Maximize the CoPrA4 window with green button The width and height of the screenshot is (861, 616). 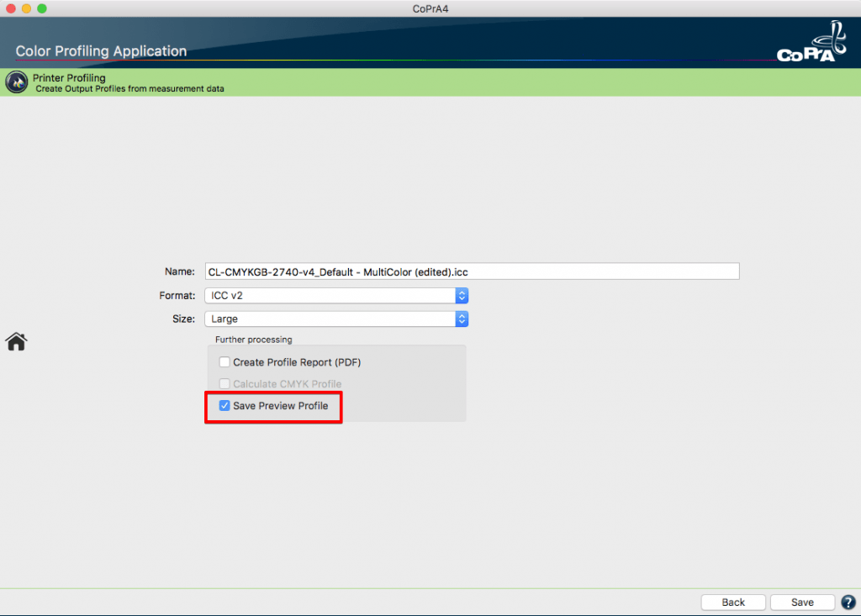[x=42, y=8]
